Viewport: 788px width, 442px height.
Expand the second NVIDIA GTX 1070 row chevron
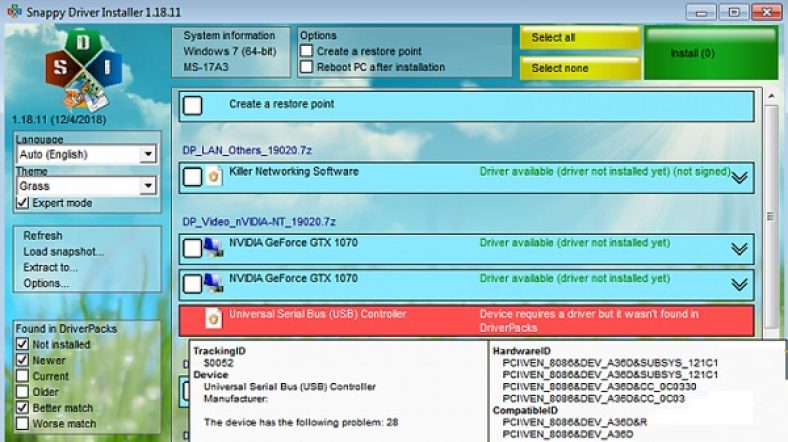739,285
